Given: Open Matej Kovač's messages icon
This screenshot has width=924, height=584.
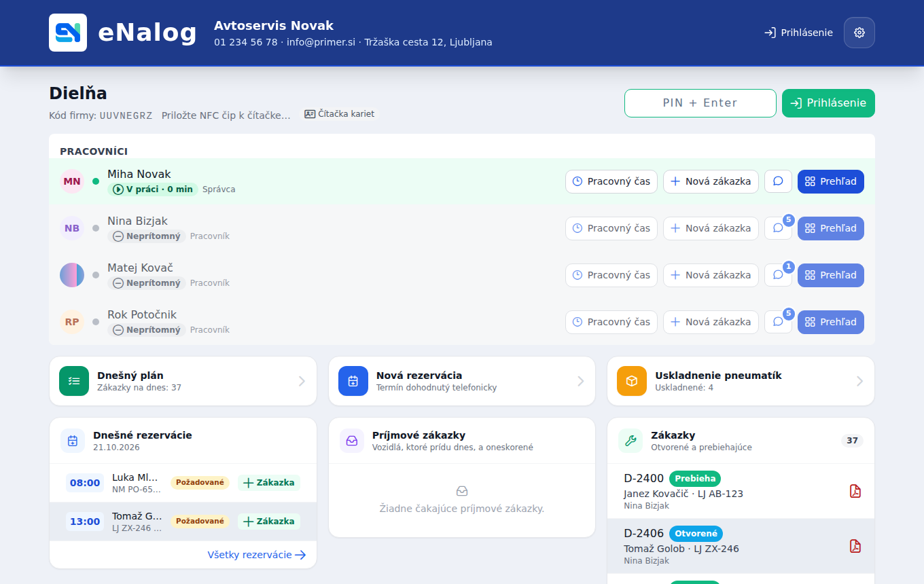Looking at the screenshot, I should point(779,275).
